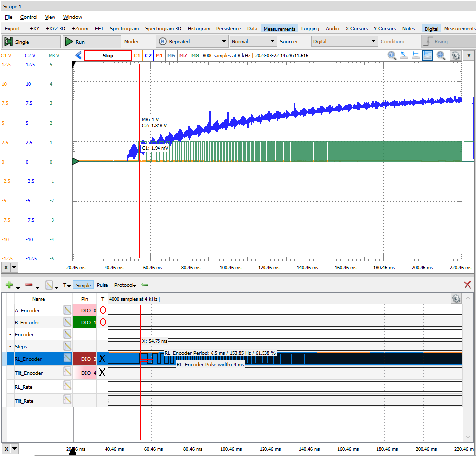Viewport: 476px width, 456px height.
Task: Toggle the Digital view button
Action: point(431,29)
